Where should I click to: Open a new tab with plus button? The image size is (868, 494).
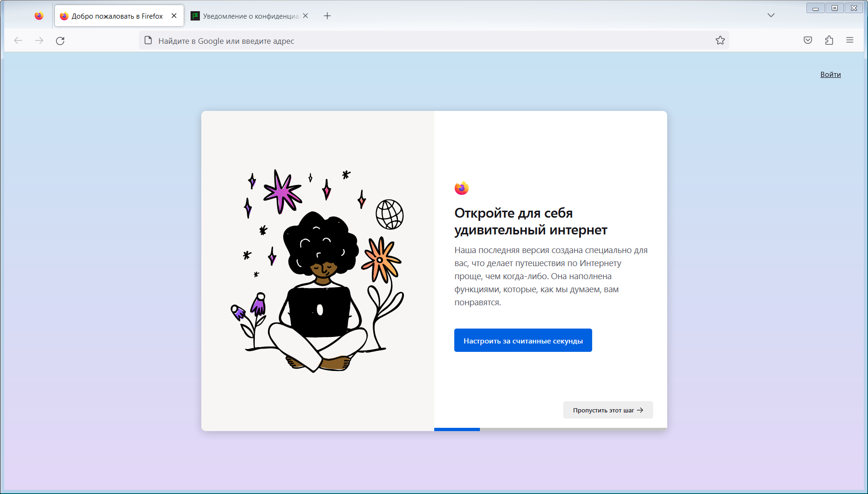pyautogui.click(x=328, y=16)
